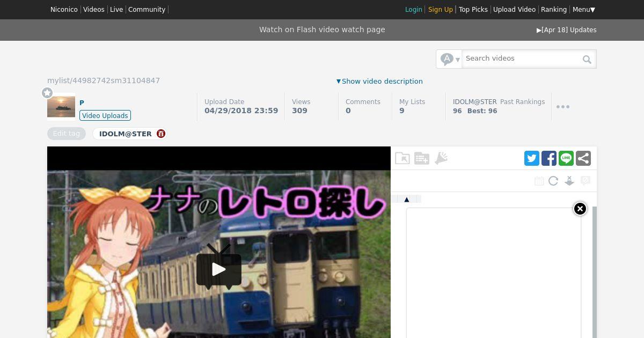Screen dimensions: 644x338
Task: Open the Apr 18 Updates notice
Action: click(x=567, y=30)
